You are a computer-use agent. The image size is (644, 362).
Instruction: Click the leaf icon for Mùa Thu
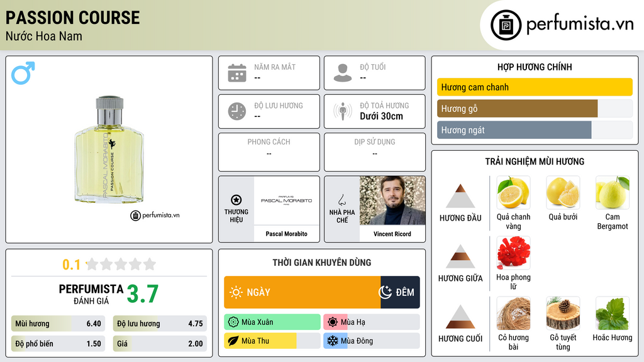(233, 341)
